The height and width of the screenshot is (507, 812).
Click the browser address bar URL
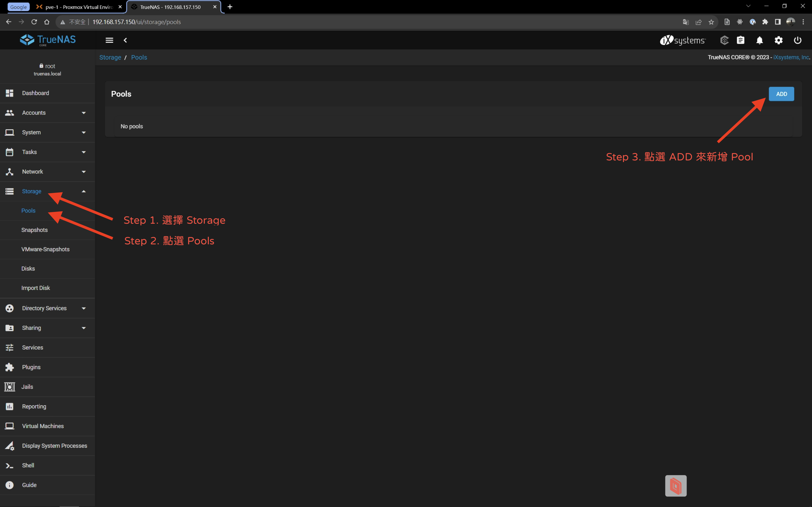coord(137,22)
